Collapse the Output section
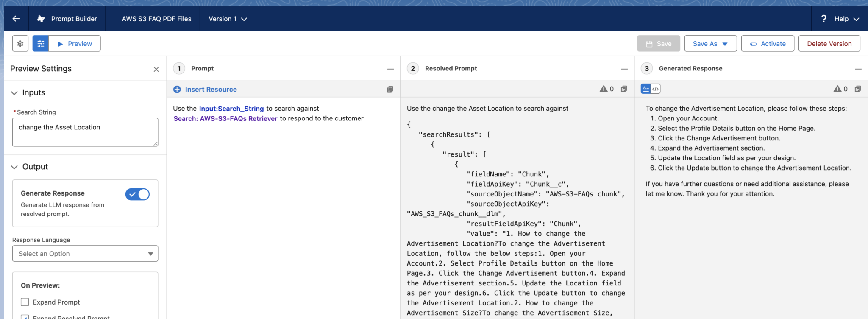Viewport: 868px width, 319px height. click(x=14, y=167)
